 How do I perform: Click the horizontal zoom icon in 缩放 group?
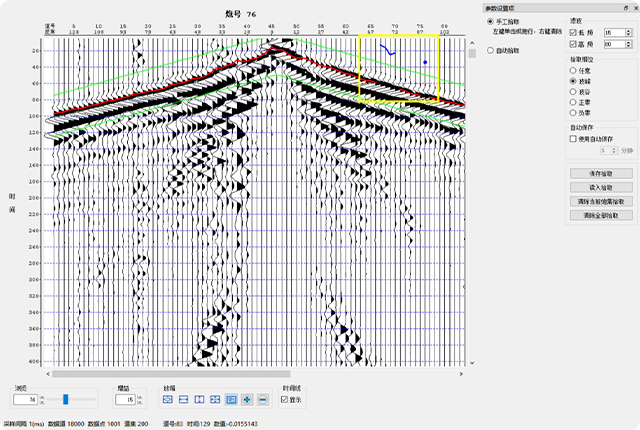click(200, 399)
